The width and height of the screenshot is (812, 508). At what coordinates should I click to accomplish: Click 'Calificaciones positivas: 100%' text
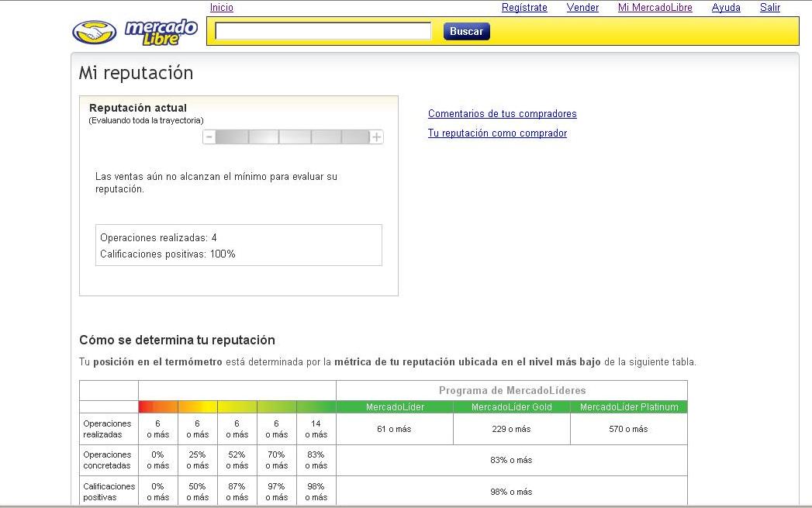click(168, 254)
